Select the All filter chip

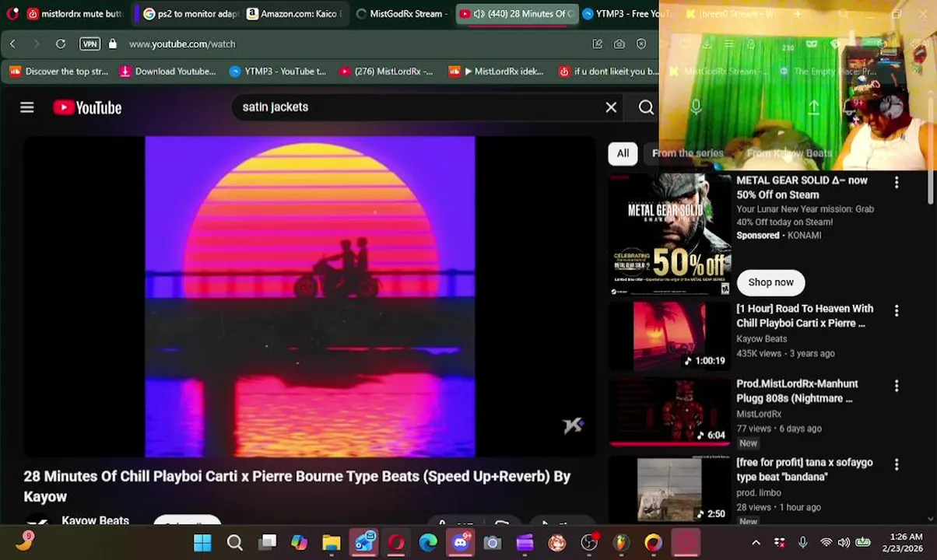[x=623, y=153]
